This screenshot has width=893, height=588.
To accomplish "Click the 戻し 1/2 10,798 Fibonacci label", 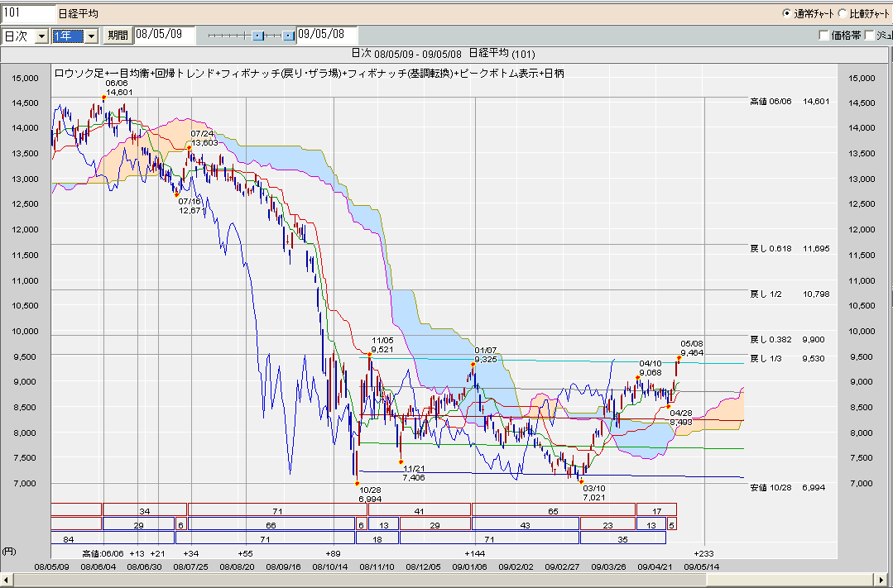I will tap(790, 294).
